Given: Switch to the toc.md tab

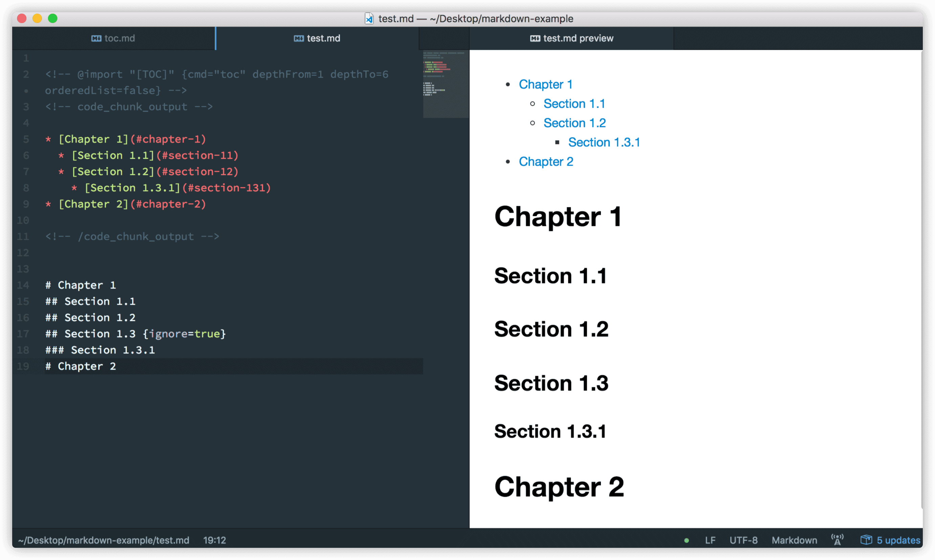Looking at the screenshot, I should (119, 39).
